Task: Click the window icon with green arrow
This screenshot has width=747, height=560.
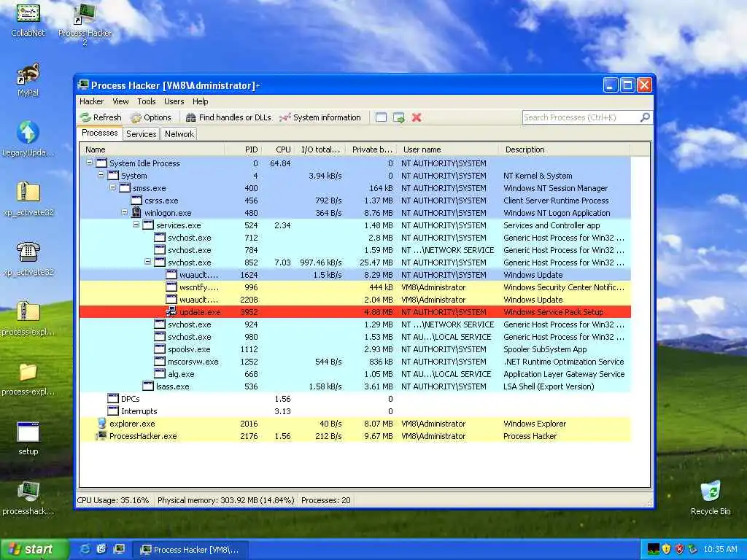Action: point(399,117)
